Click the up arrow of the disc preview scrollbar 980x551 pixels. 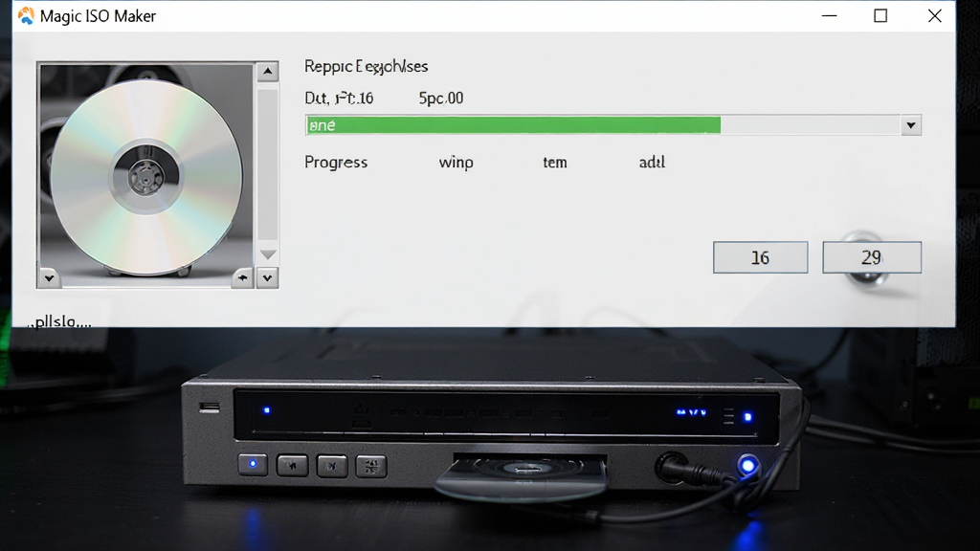(268, 71)
